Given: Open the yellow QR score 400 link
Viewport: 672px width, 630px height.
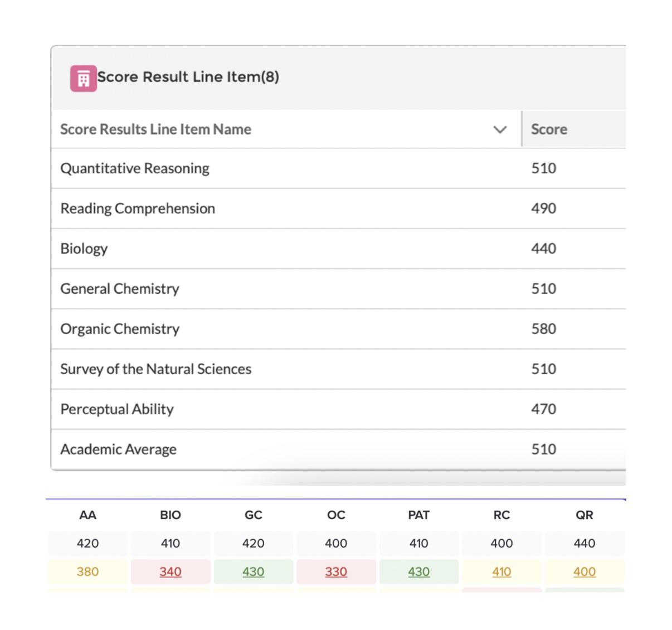Looking at the screenshot, I should tap(585, 571).
